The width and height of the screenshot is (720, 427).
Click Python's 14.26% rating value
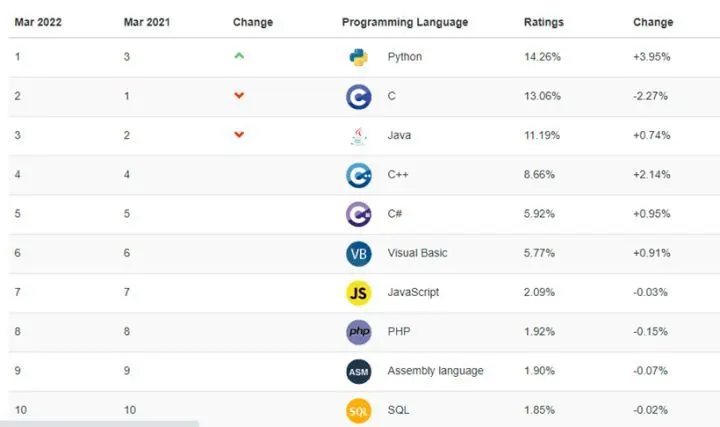(544, 57)
